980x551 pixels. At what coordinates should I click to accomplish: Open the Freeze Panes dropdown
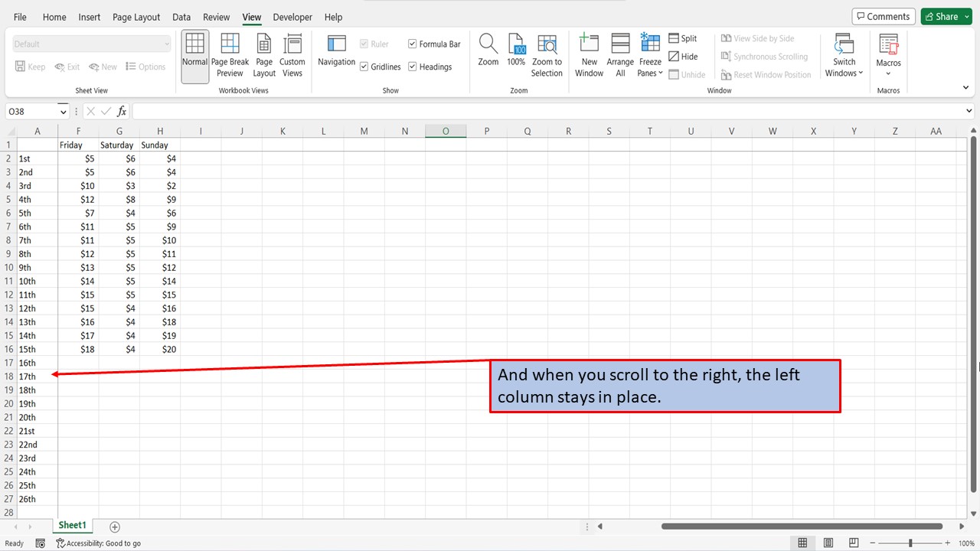pyautogui.click(x=649, y=54)
